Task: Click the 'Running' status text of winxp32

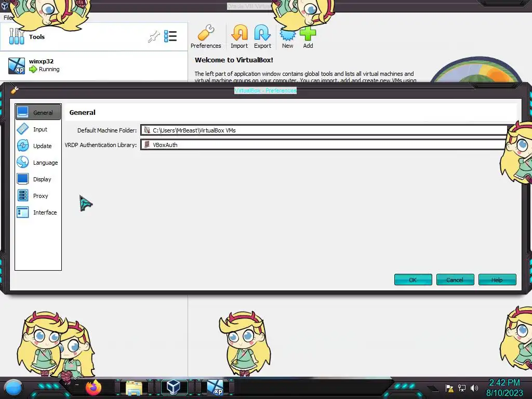Action: (x=49, y=69)
